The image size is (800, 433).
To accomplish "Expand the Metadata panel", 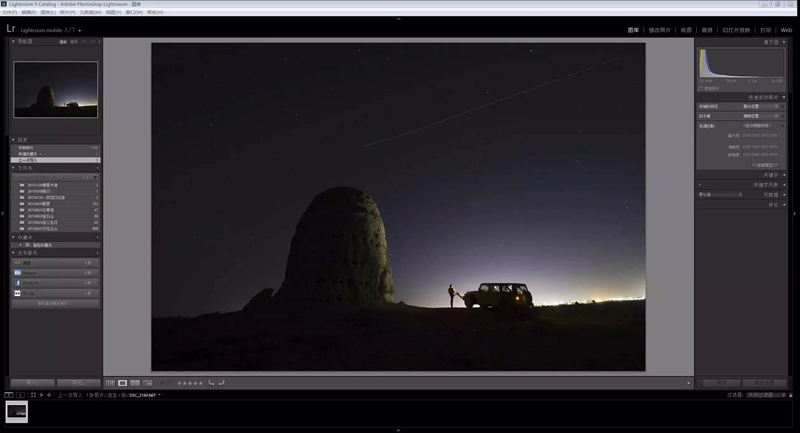I will 784,195.
